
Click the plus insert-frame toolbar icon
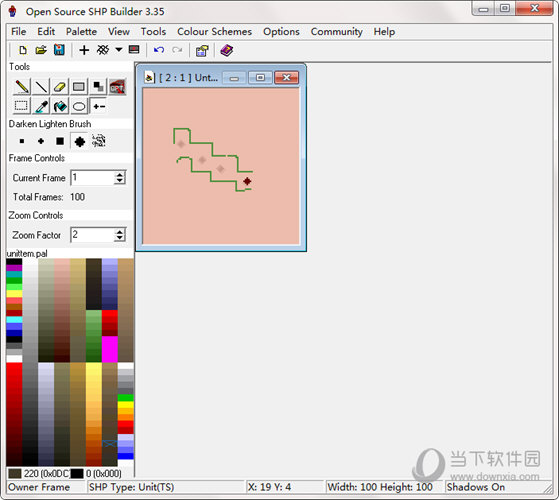(x=84, y=50)
